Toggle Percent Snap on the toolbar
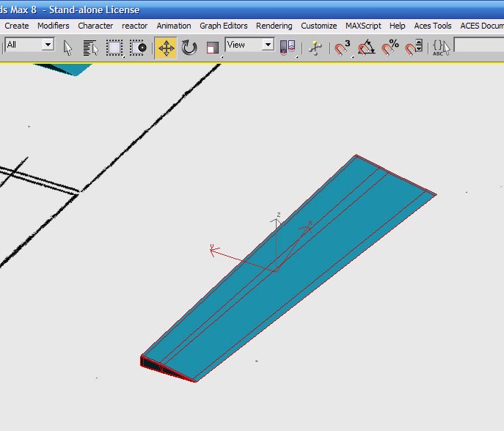The width and height of the screenshot is (504, 431). click(390, 48)
